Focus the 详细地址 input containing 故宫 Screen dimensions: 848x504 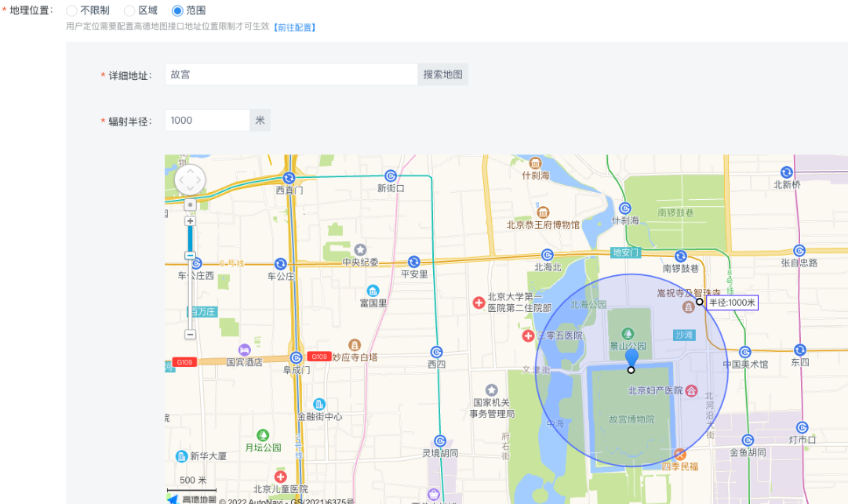(290, 74)
